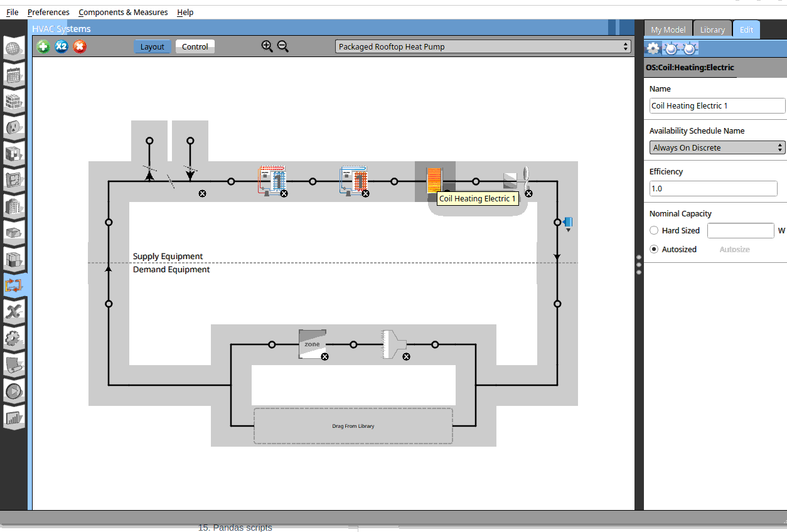
Task: Switch to the Control view toggle
Action: pyautogui.click(x=195, y=46)
